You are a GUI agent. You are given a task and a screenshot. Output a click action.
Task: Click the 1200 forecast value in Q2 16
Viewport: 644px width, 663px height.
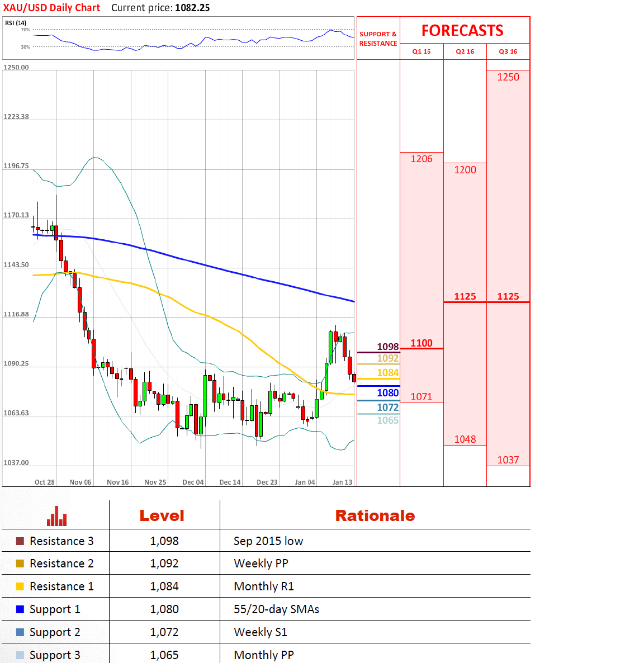click(465, 170)
